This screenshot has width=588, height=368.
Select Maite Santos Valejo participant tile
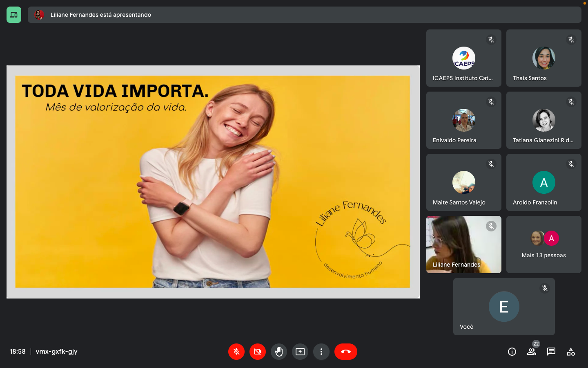pyautogui.click(x=464, y=182)
